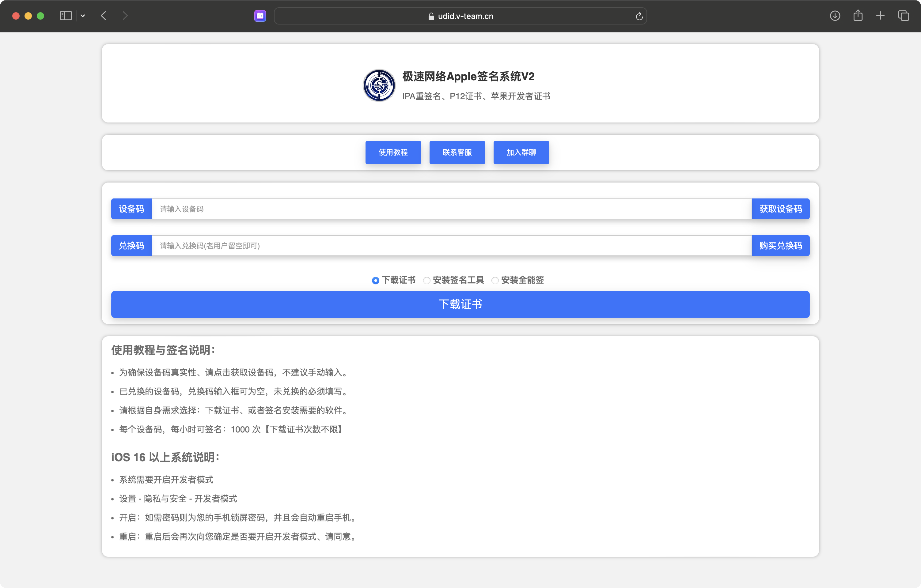921x588 pixels.
Task: Go back with the back arrow
Action: pos(103,16)
